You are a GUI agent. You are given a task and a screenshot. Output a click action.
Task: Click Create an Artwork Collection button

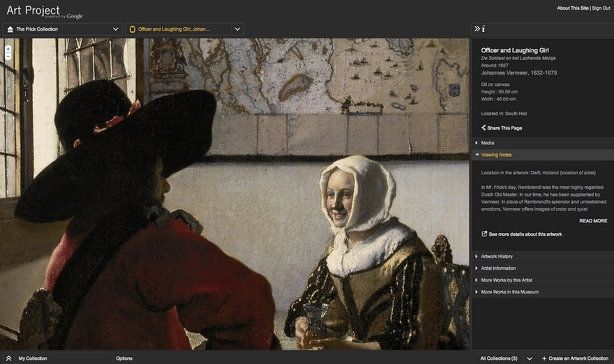[x=575, y=358]
